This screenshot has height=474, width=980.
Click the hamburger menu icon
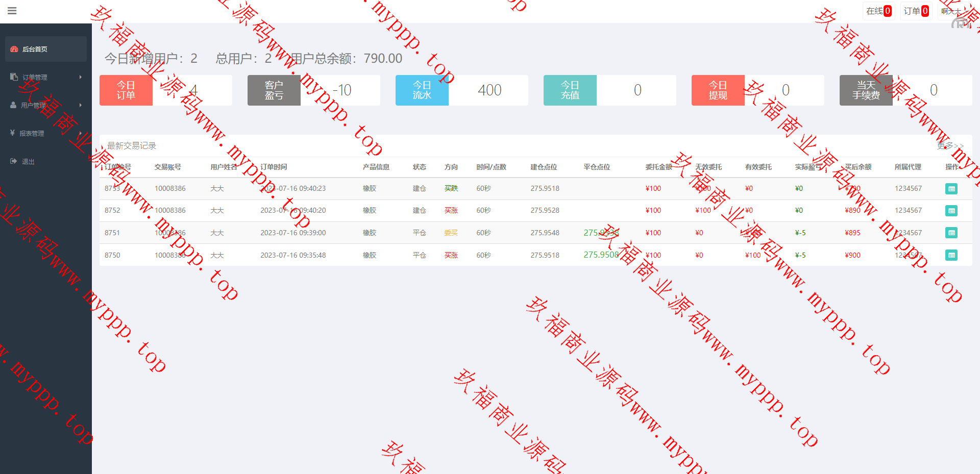(x=12, y=11)
